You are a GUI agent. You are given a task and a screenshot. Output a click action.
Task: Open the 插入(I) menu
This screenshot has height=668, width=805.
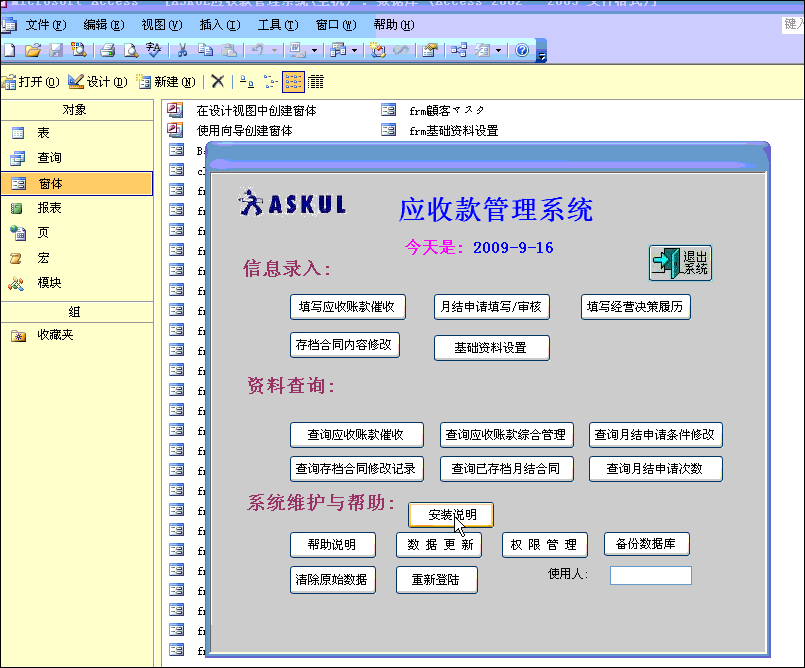220,25
